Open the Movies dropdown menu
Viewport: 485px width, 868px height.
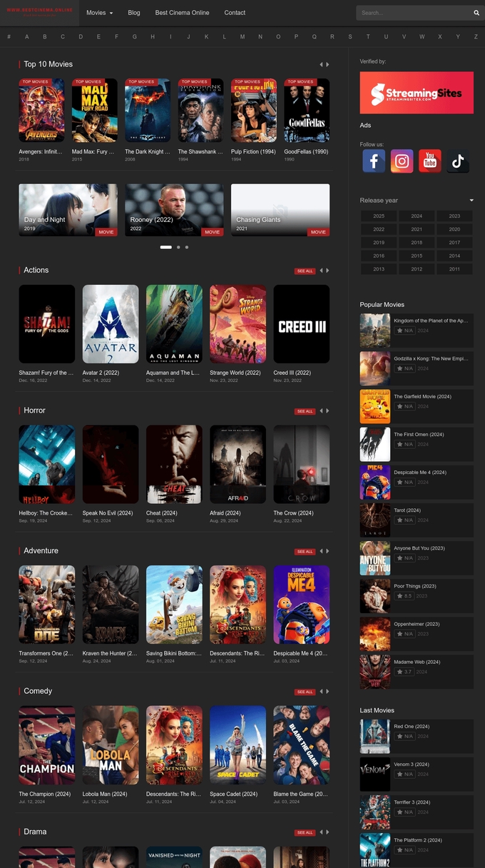(99, 13)
